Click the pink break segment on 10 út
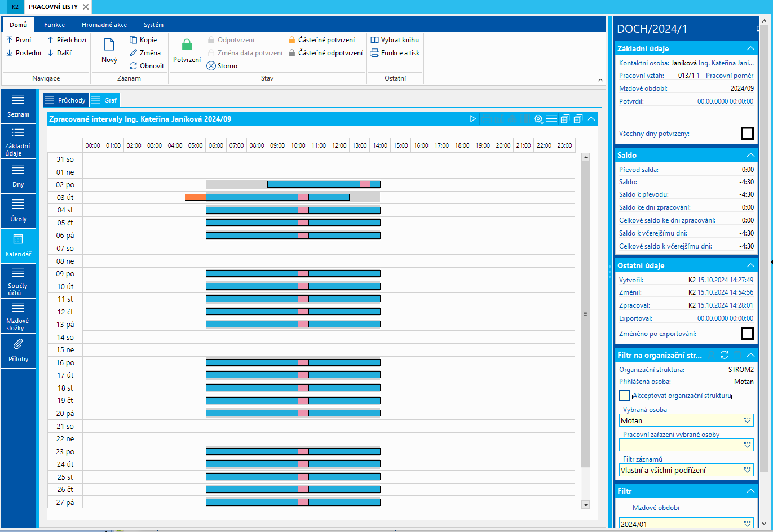 pos(303,286)
